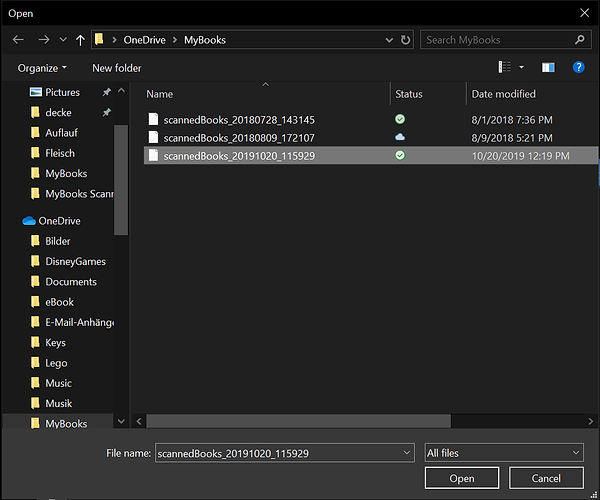Open the Bilder folder
600x500 pixels.
coord(57,241)
